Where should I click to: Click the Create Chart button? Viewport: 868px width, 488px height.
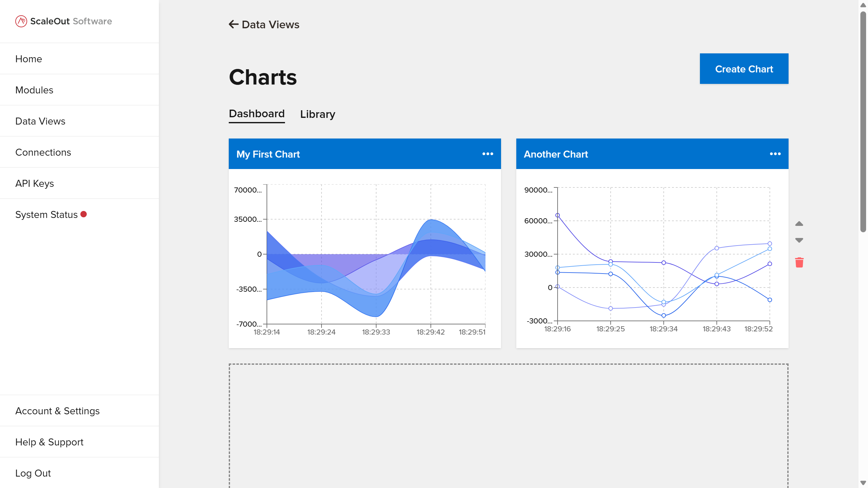coord(744,69)
